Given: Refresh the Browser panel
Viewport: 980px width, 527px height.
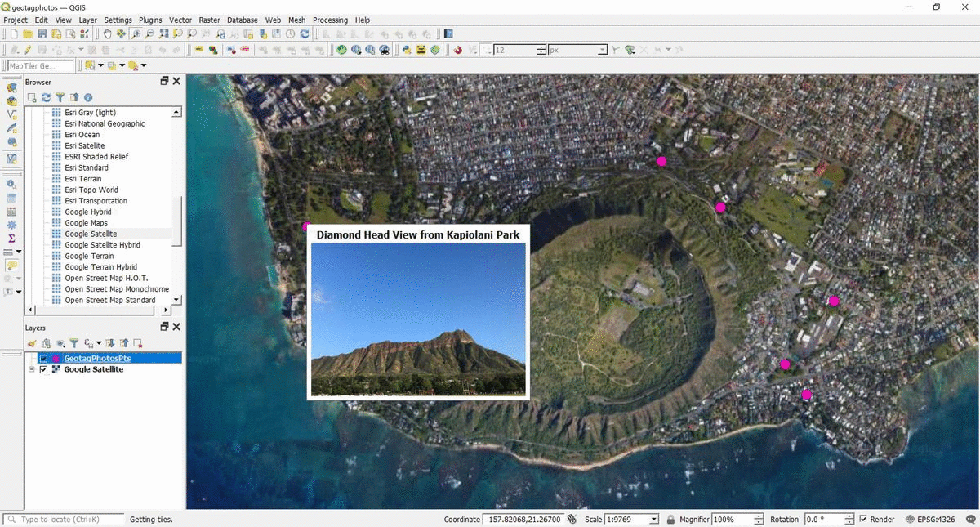Looking at the screenshot, I should pos(46,96).
